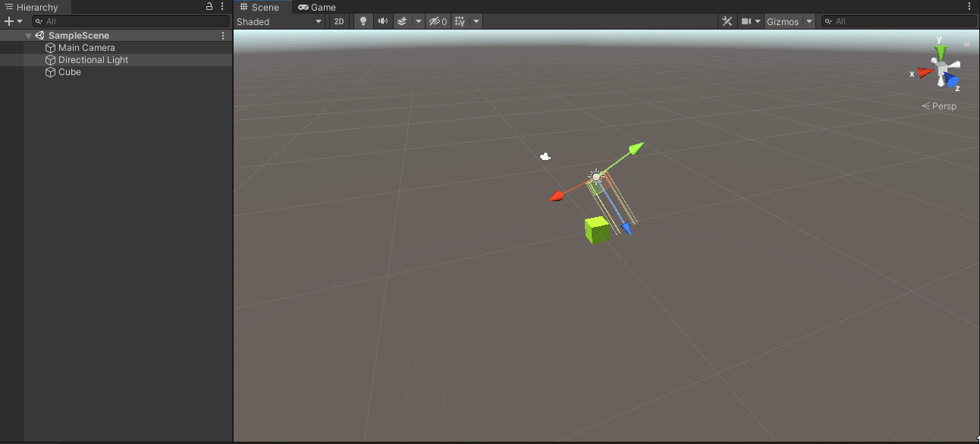This screenshot has width=980, height=444.
Task: Click the Game tab controller icon
Action: click(303, 7)
